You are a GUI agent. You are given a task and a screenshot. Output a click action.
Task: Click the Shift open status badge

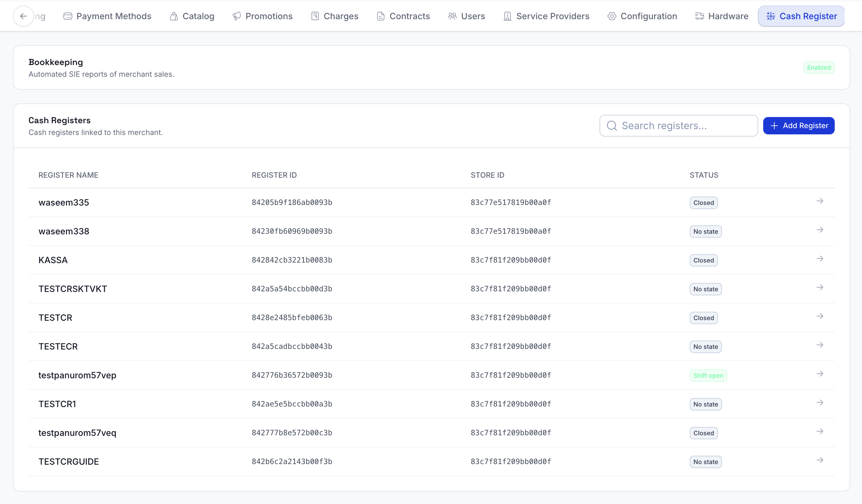click(x=708, y=376)
